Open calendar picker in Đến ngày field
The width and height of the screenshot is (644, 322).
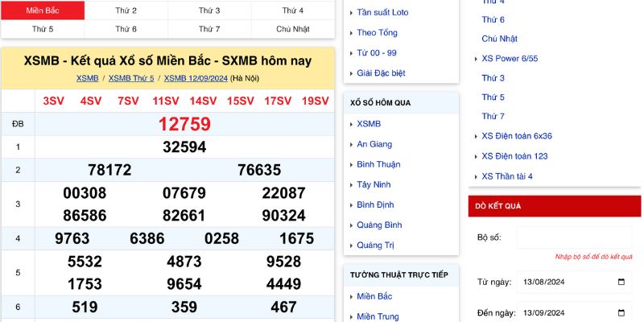pos(621,313)
